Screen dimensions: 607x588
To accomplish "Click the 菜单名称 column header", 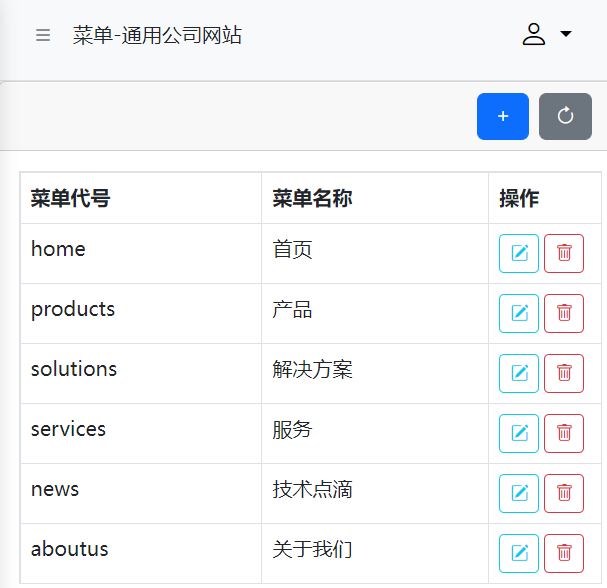I will (x=312, y=198).
